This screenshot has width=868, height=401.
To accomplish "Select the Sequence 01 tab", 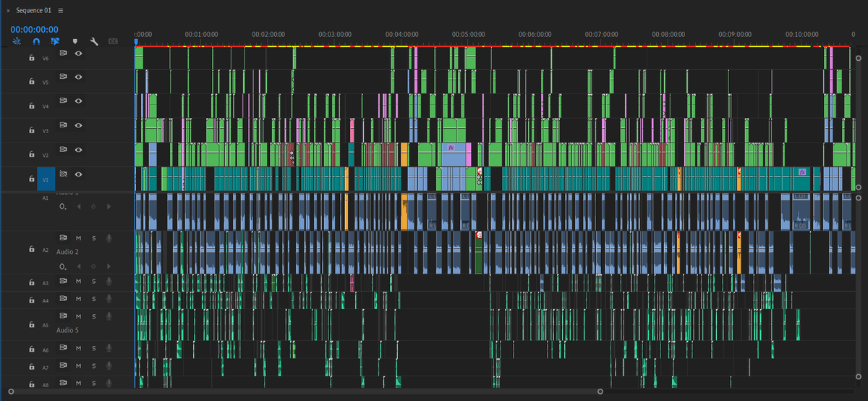I will 33,11.
